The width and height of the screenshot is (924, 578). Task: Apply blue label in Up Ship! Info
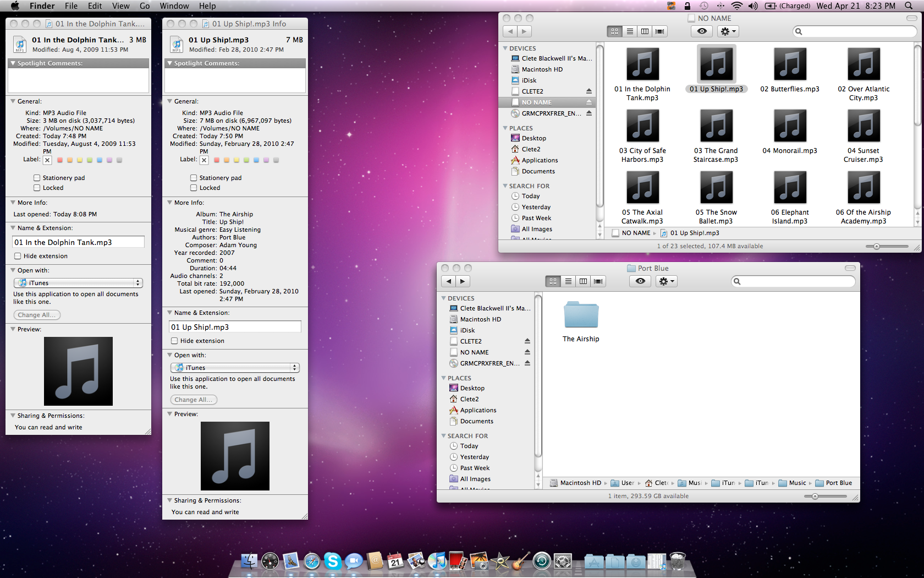[256, 160]
